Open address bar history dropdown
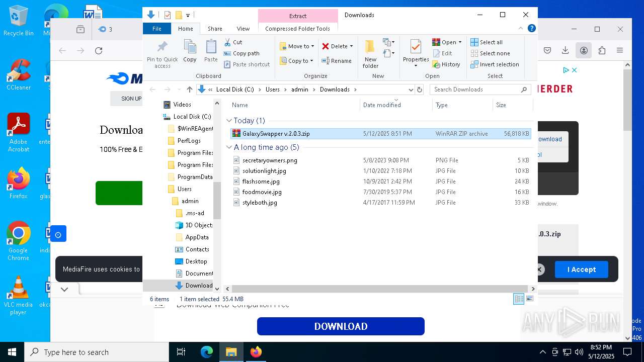This screenshot has height=362, width=644. (411, 89)
